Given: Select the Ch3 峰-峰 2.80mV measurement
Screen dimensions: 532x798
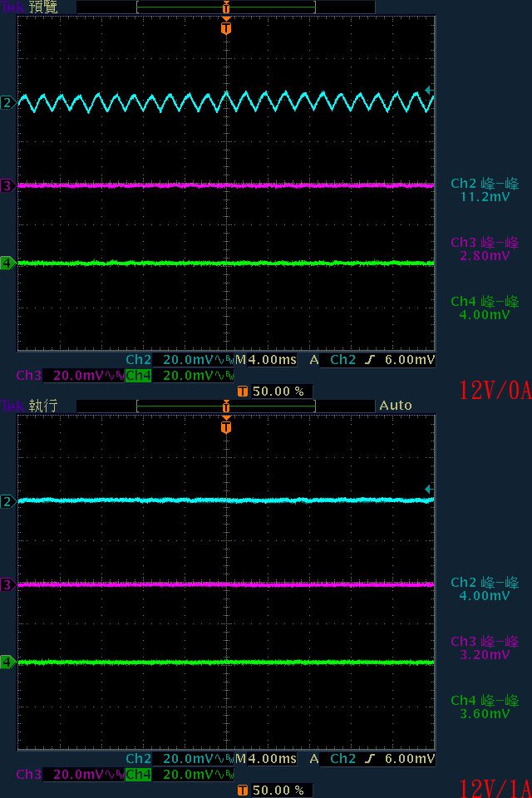Looking at the screenshot, I should click(x=485, y=249).
